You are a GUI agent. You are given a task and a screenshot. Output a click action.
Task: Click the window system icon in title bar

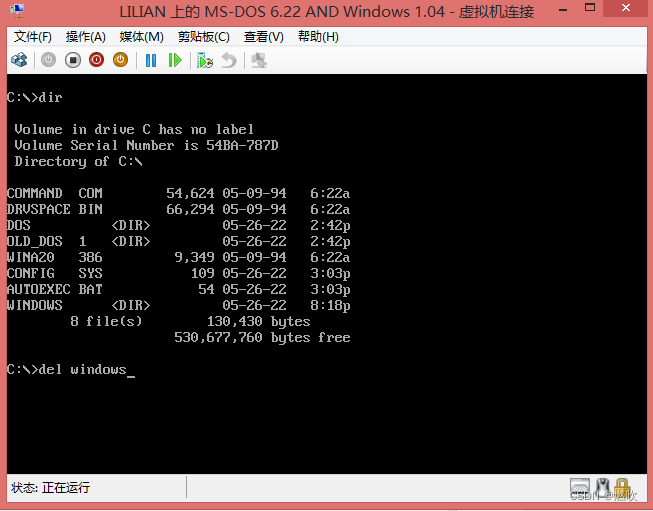pos(17,10)
